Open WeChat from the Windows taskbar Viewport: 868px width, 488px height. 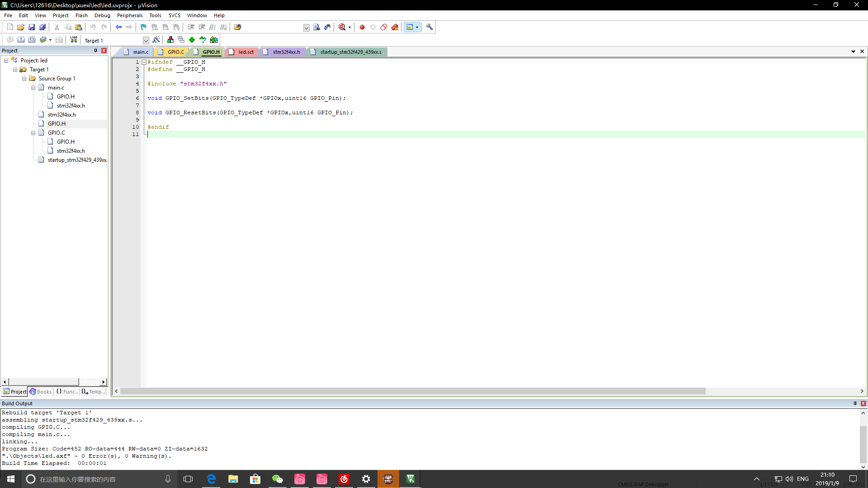tap(277, 479)
